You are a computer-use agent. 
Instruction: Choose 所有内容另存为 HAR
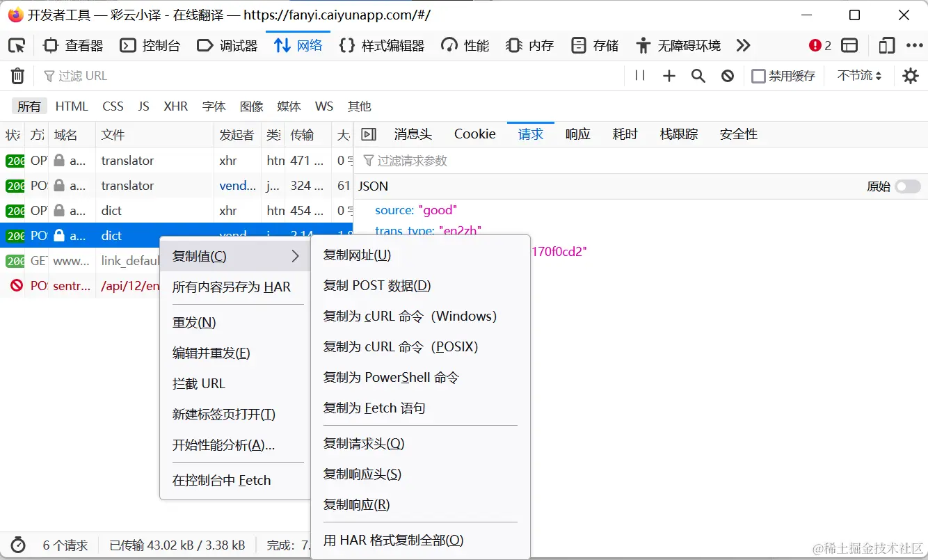coord(237,287)
